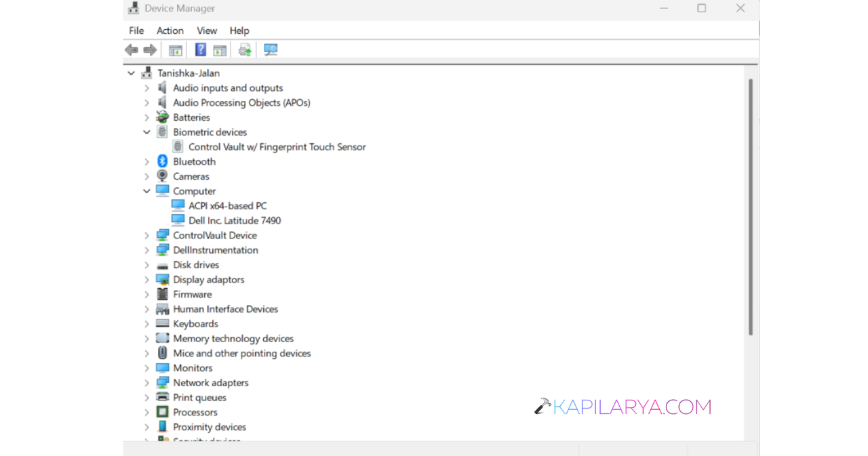The height and width of the screenshot is (456, 868).
Task: Select the ACPI x64-based PC entry
Action: 228,206
